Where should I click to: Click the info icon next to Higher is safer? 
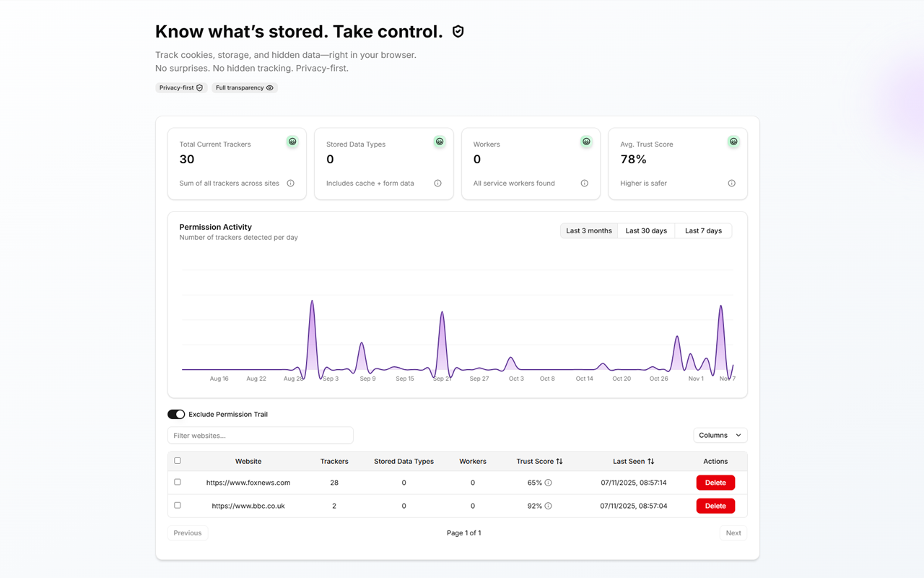[731, 183]
